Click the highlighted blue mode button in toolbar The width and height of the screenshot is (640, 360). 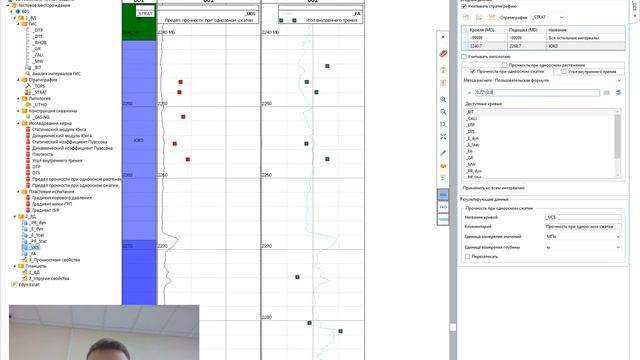click(443, 195)
